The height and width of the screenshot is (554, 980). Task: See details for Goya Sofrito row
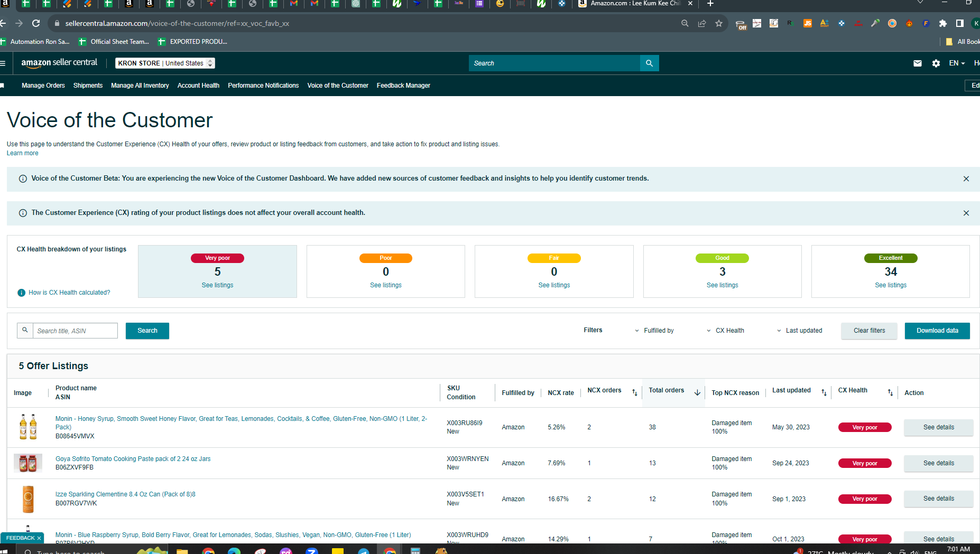point(939,463)
